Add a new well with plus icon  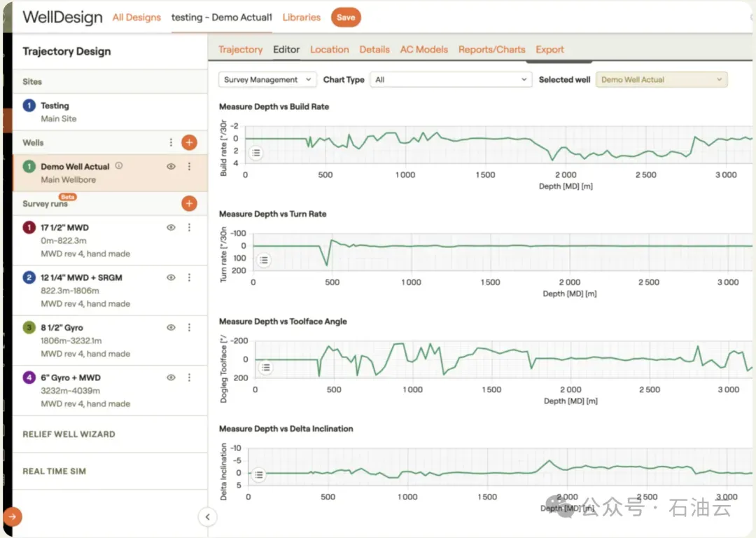pyautogui.click(x=189, y=142)
